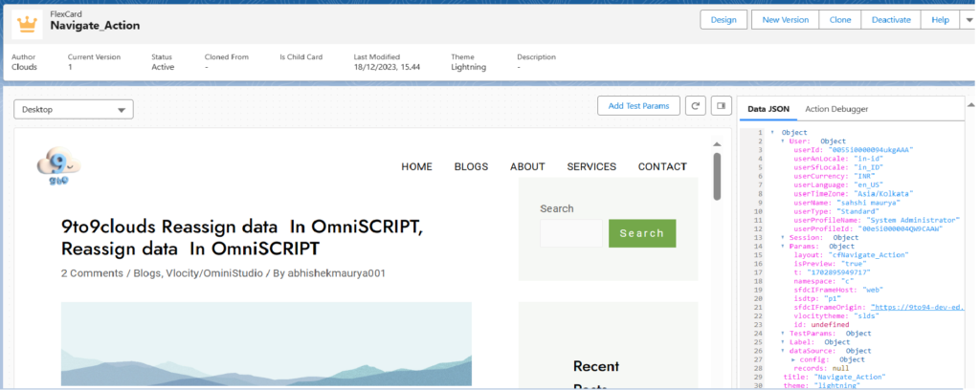Click the preview pane vertical scrollbar
Image resolution: width=980 pixels, height=390 pixels.
click(x=717, y=177)
